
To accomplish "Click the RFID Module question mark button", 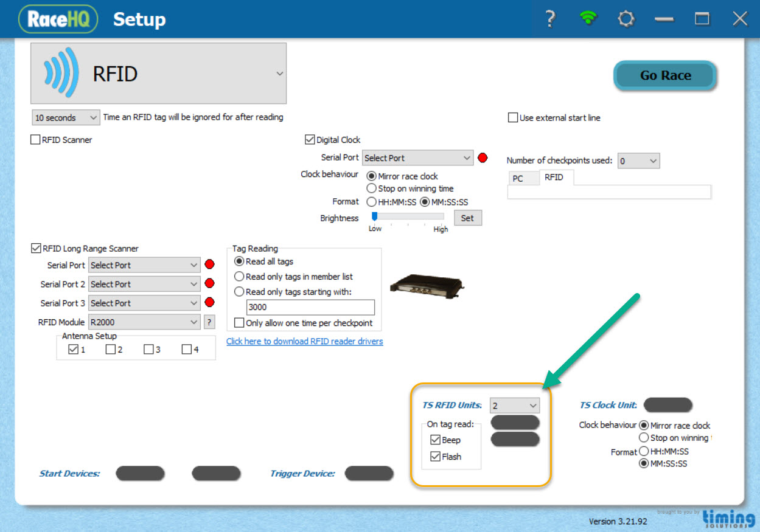I will coord(209,322).
